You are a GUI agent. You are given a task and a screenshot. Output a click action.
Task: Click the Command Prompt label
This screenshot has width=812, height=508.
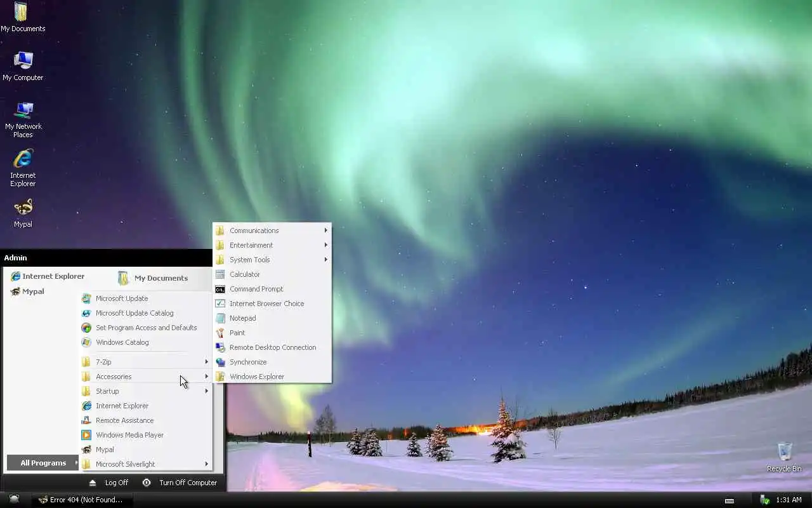256,289
